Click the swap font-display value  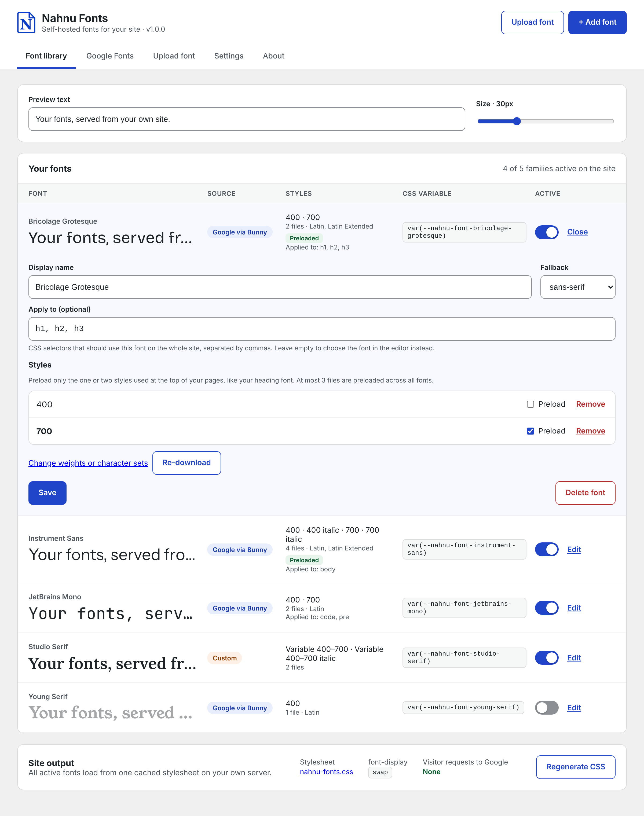click(380, 772)
